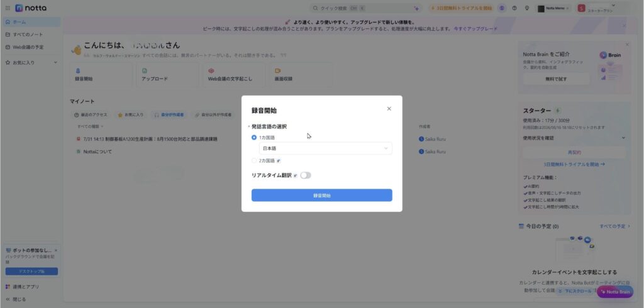
Task: Open 連携とアプリ in the sidebar
Action: tap(31, 287)
